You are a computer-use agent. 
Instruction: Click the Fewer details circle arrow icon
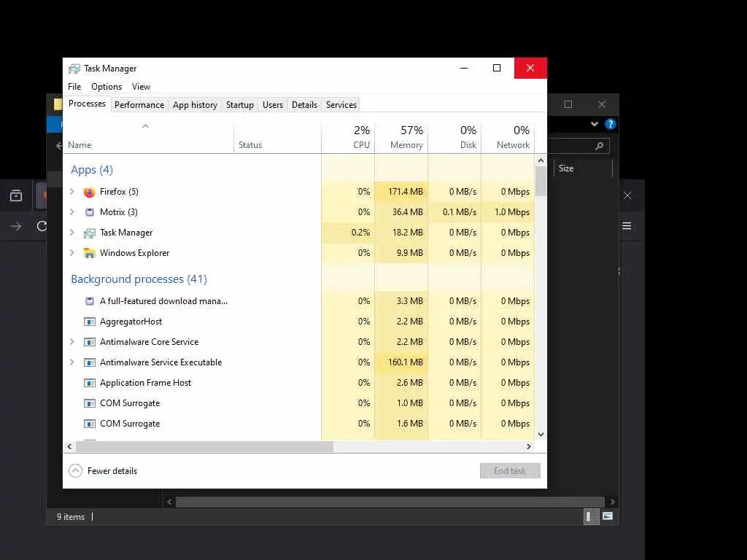[x=75, y=471]
